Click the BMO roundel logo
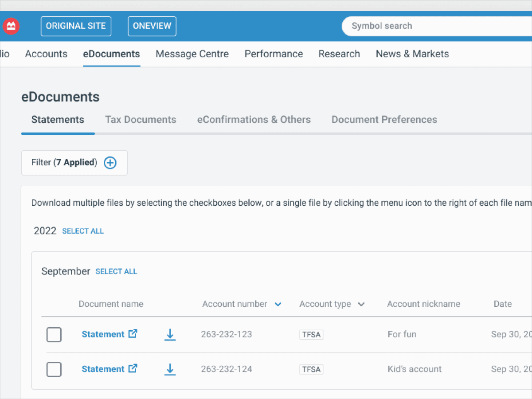Viewport: 532px width, 399px height. 11,26
